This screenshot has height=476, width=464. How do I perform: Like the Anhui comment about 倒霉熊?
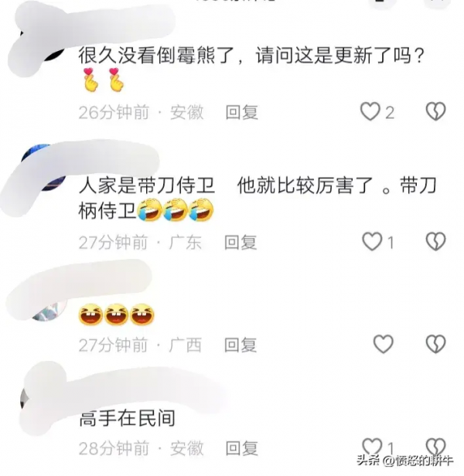[x=370, y=112]
